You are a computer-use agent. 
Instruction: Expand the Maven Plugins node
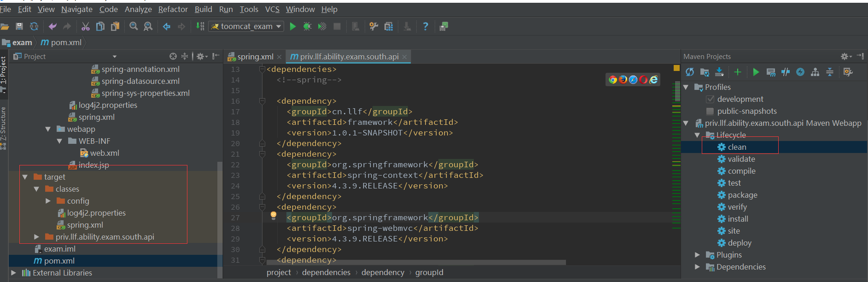coord(697,255)
